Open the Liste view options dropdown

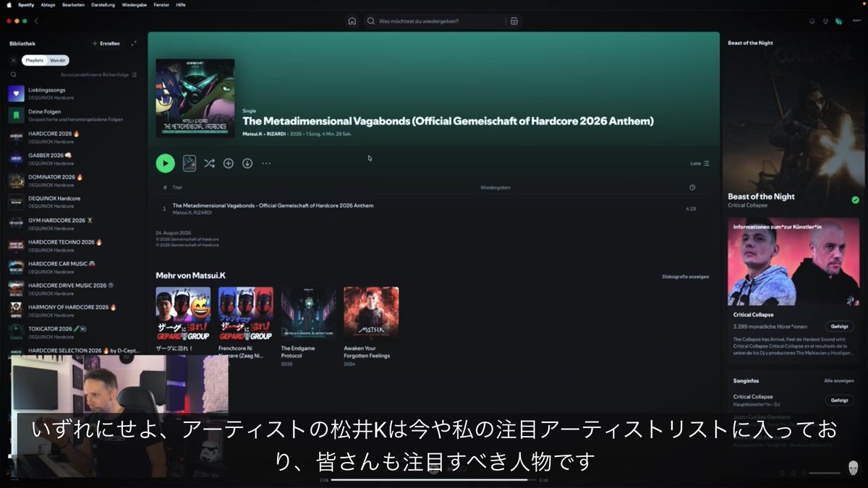pyautogui.click(x=699, y=163)
